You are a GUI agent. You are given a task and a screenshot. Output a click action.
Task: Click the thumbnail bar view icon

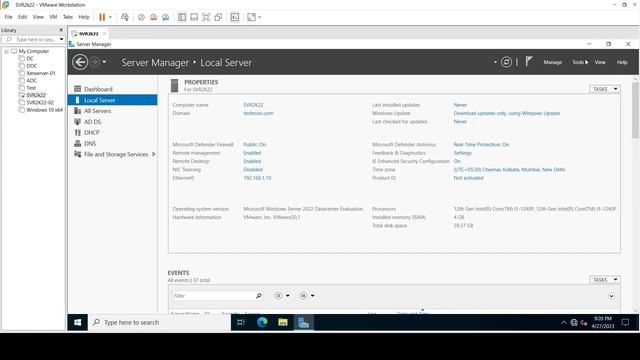[x=194, y=17]
